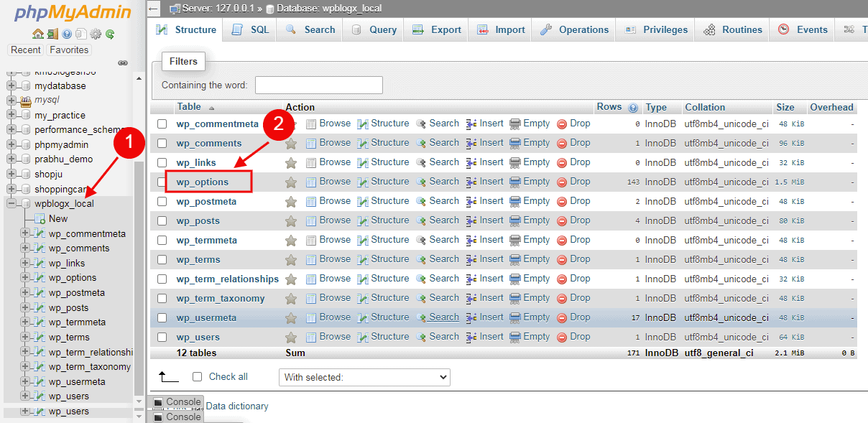Add wp_options to favorites star
Image resolution: width=868 pixels, height=423 pixels.
(291, 182)
